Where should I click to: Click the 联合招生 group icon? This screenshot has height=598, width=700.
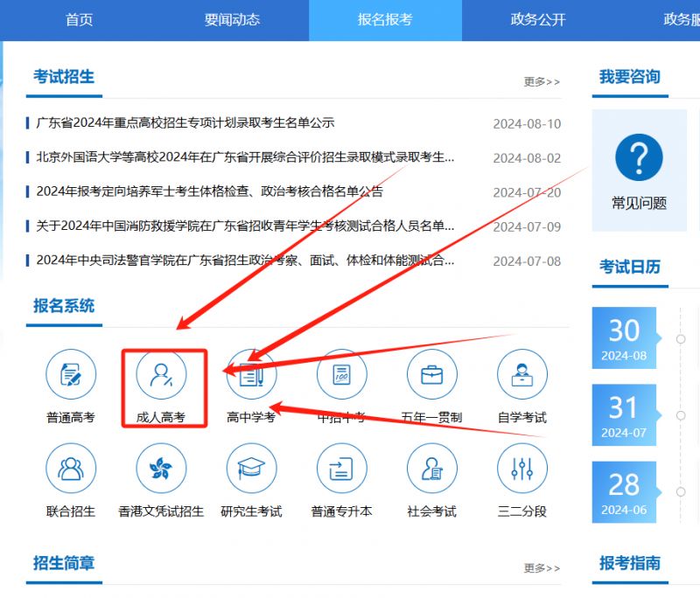click(x=71, y=468)
